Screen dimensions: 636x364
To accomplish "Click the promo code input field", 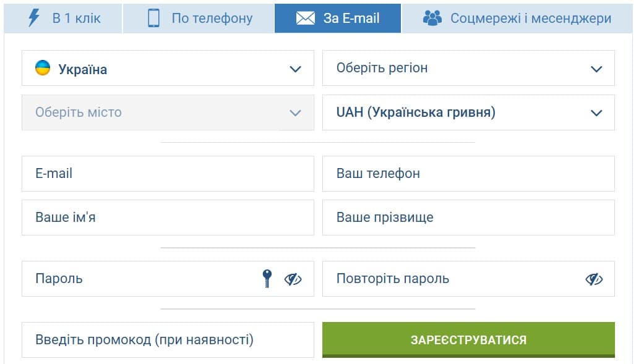I will (x=168, y=340).
